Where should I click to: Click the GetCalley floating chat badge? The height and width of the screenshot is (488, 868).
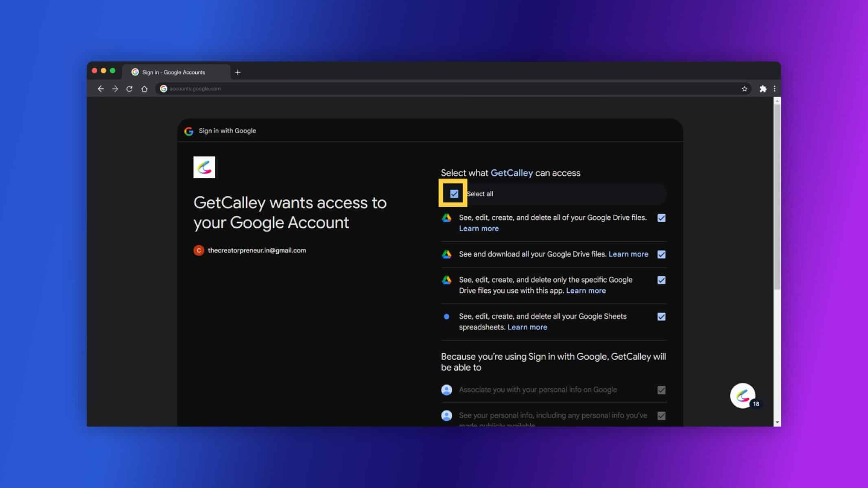[743, 396]
